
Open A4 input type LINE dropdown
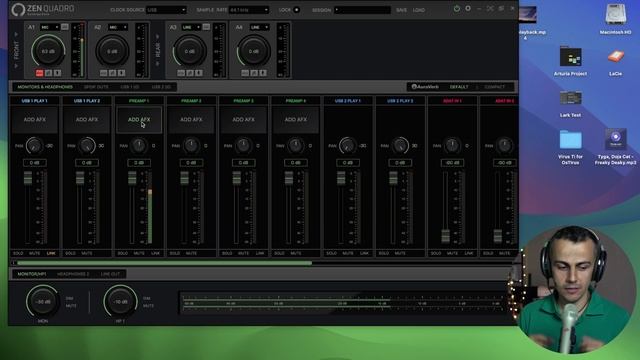(260, 27)
